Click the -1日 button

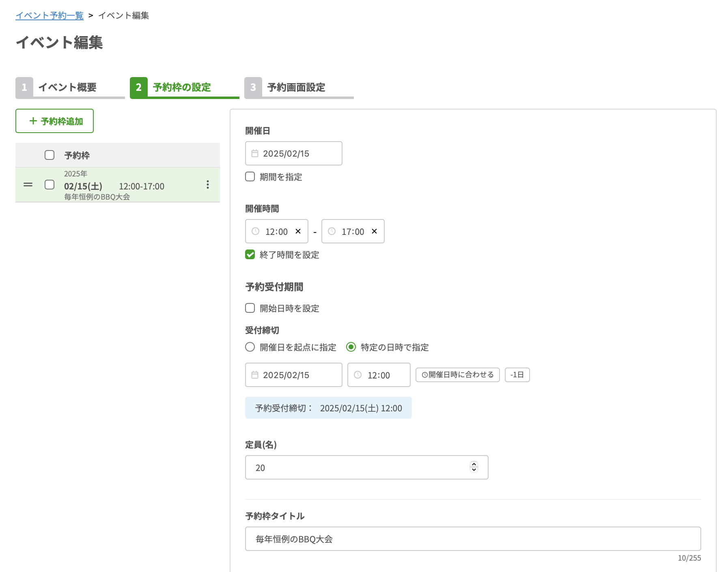517,375
